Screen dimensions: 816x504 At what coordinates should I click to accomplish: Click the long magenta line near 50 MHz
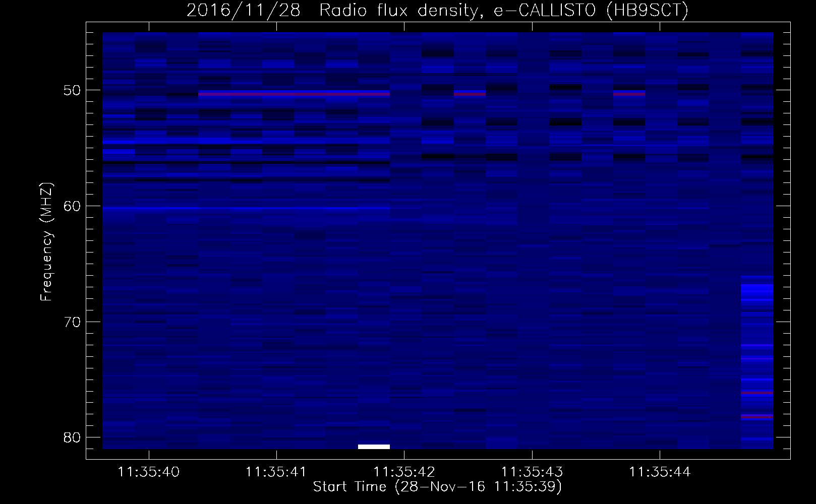tap(294, 94)
